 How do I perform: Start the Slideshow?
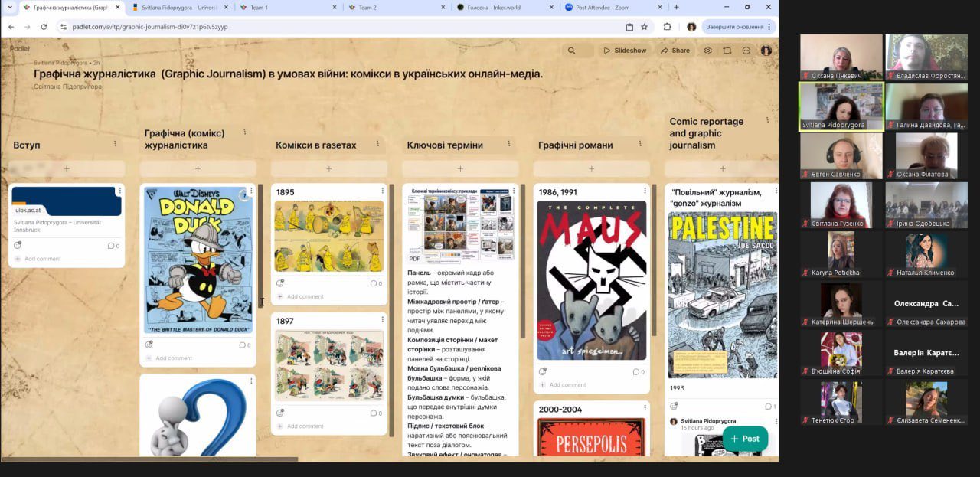[625, 51]
